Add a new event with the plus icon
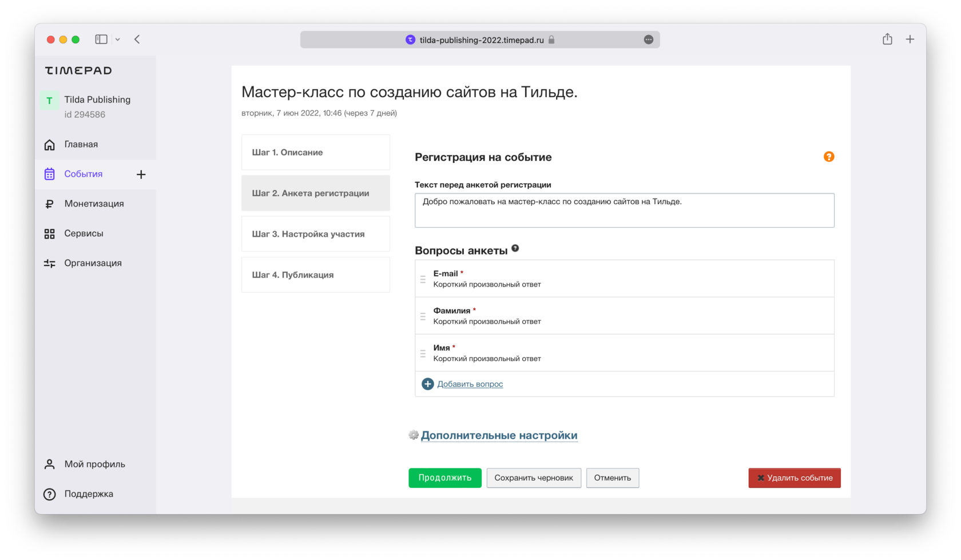 click(141, 174)
